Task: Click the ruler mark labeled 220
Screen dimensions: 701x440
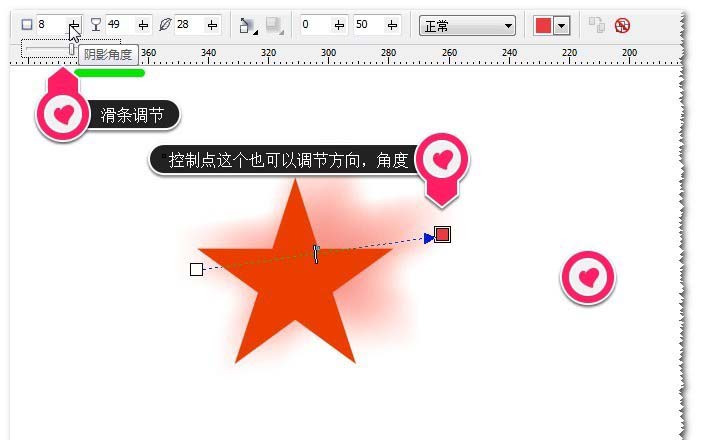Action: coord(569,53)
